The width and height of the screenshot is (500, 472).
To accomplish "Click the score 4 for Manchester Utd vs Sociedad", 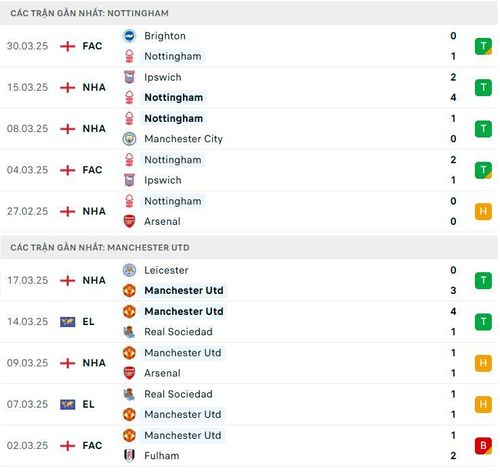I will click(453, 311).
